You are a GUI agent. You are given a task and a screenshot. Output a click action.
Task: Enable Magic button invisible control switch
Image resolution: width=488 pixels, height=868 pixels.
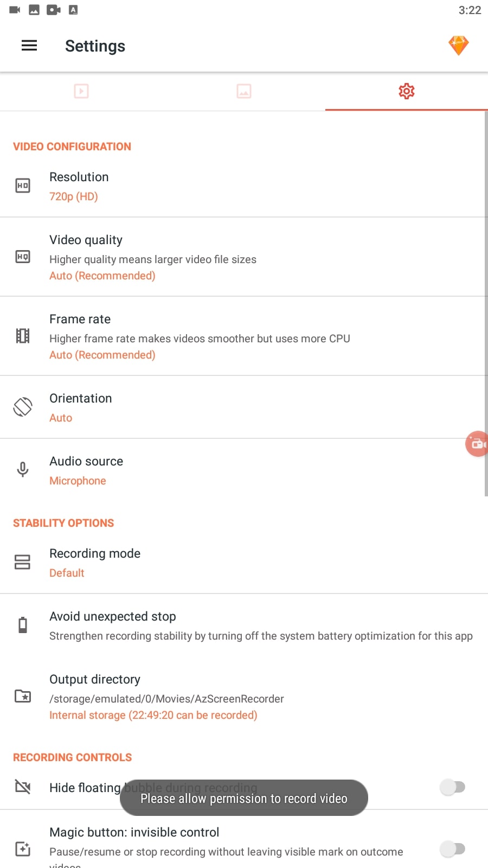point(452,848)
